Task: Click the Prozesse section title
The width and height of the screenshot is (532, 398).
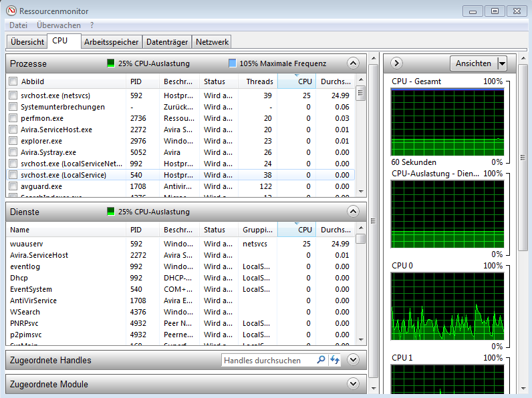Action: pyautogui.click(x=28, y=63)
